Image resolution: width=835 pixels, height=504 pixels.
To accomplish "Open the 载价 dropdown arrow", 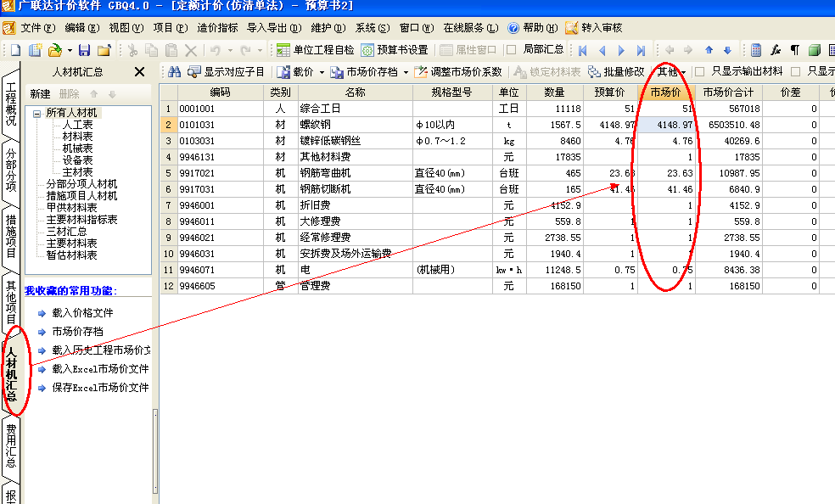I will (x=322, y=72).
